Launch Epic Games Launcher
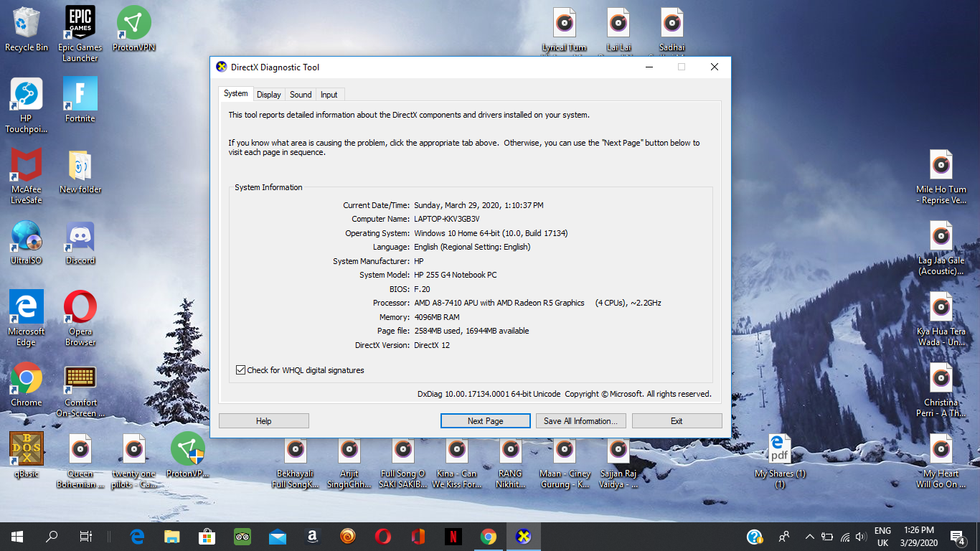980x551 pixels. pos(79,22)
